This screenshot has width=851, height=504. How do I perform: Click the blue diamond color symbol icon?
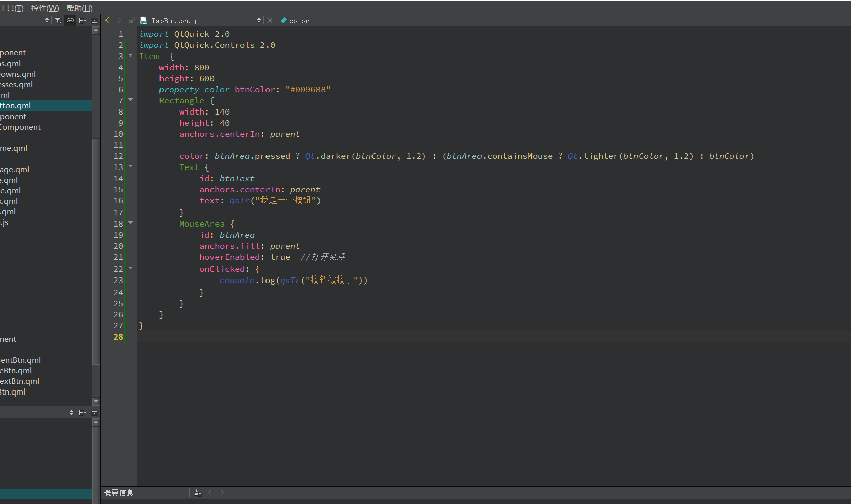coord(284,20)
